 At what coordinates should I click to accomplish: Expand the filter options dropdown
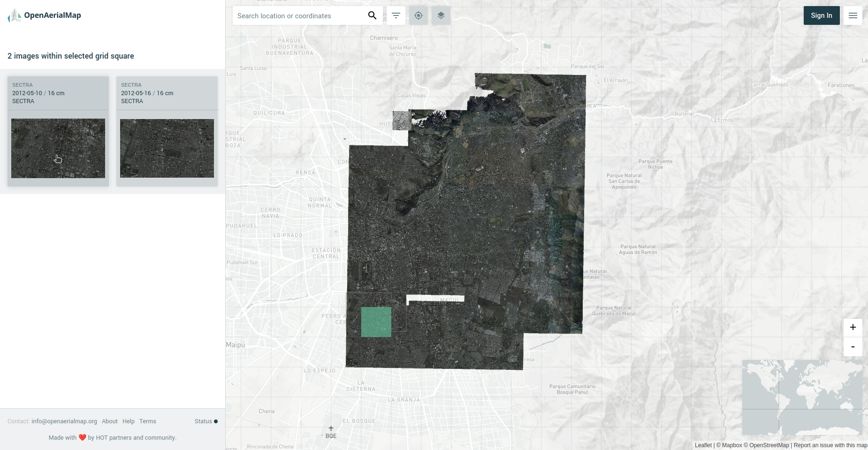(396, 15)
